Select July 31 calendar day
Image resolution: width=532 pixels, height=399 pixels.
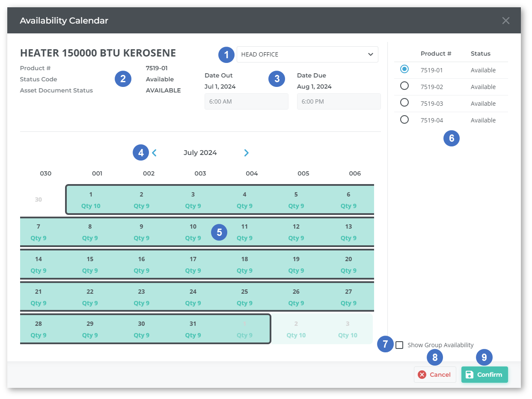click(x=193, y=329)
